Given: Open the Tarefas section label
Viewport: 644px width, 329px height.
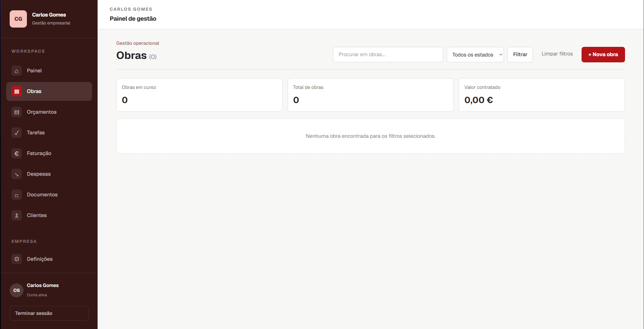Looking at the screenshot, I should click(36, 133).
